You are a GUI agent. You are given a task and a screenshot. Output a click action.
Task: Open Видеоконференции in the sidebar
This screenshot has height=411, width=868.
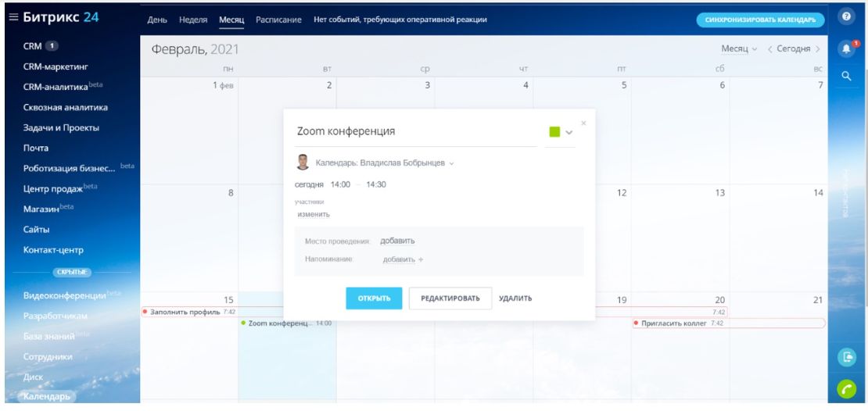64,295
